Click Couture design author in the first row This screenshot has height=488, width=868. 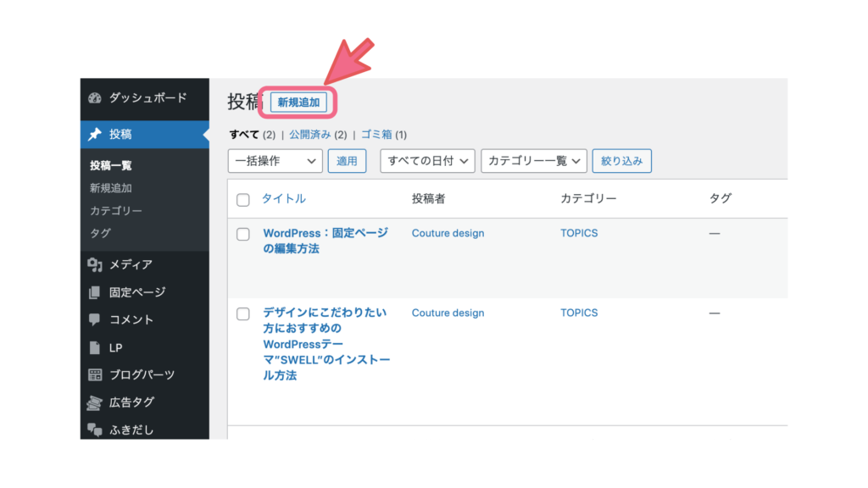(x=448, y=233)
